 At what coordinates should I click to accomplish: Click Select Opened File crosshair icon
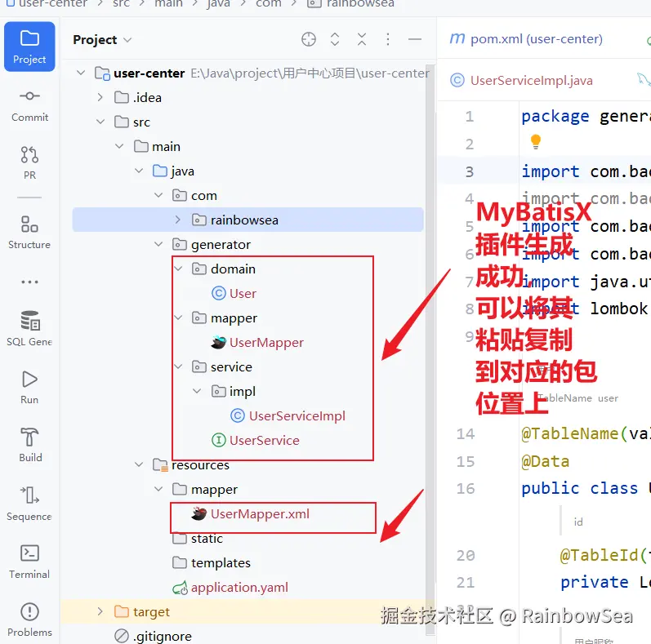309,39
